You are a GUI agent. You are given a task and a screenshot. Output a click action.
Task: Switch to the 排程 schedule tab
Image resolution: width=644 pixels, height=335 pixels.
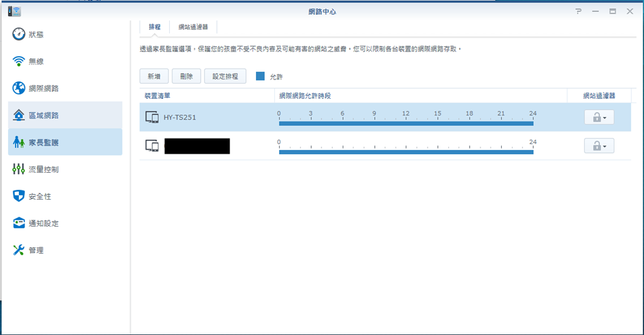pyautogui.click(x=155, y=26)
